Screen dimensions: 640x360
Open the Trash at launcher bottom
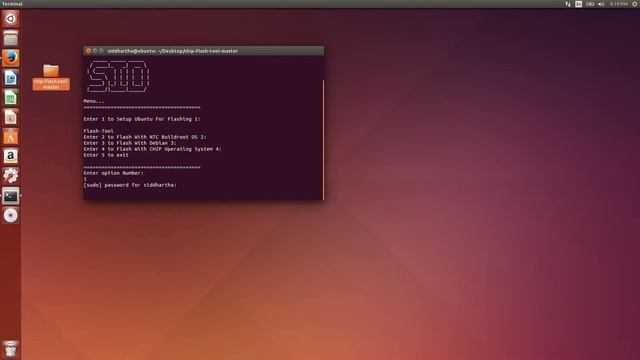[x=11, y=349]
